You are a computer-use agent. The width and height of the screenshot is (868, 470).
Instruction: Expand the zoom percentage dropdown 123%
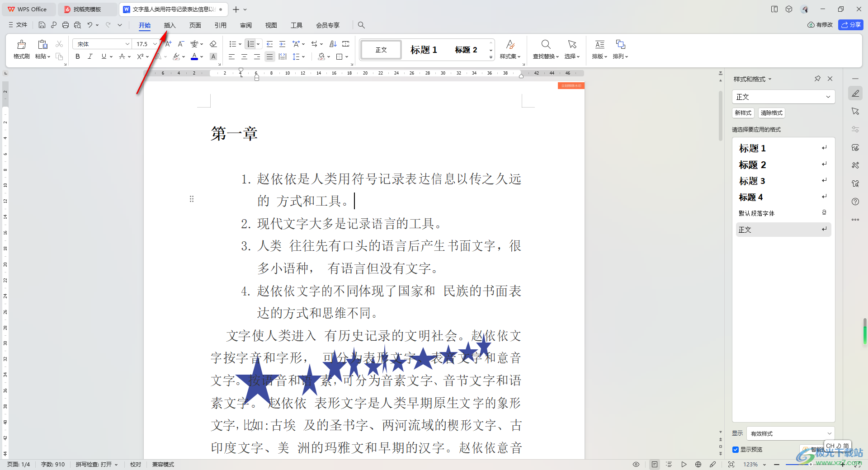764,464
